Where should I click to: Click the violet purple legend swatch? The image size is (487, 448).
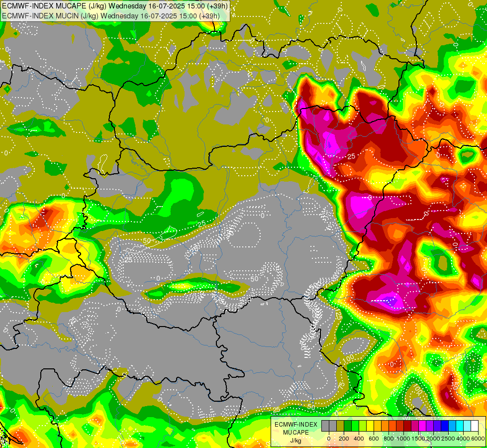click(x=430, y=426)
